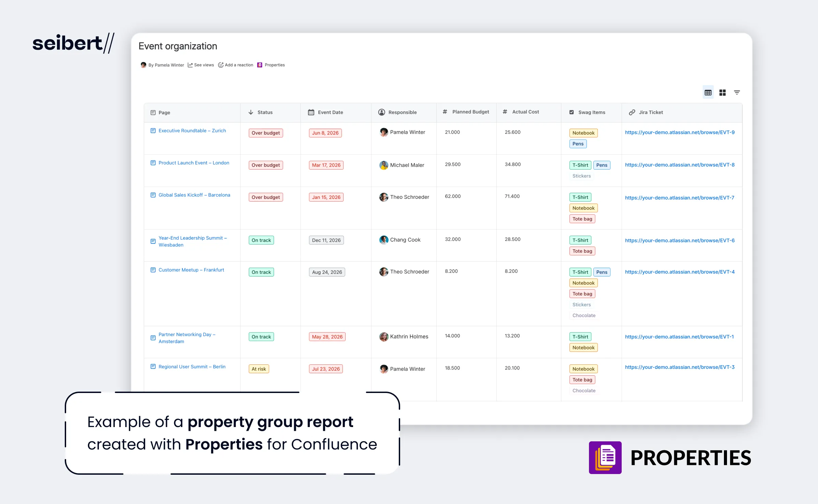This screenshot has width=818, height=504.
Task: Click page icon beside Year-End Leadership Summit
Action: pyautogui.click(x=153, y=241)
